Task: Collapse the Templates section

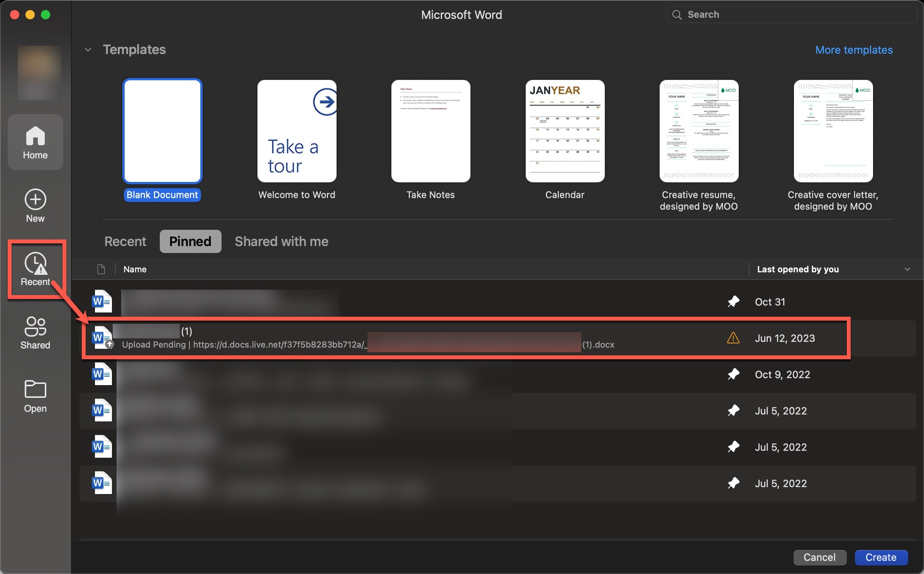Action: (88, 49)
